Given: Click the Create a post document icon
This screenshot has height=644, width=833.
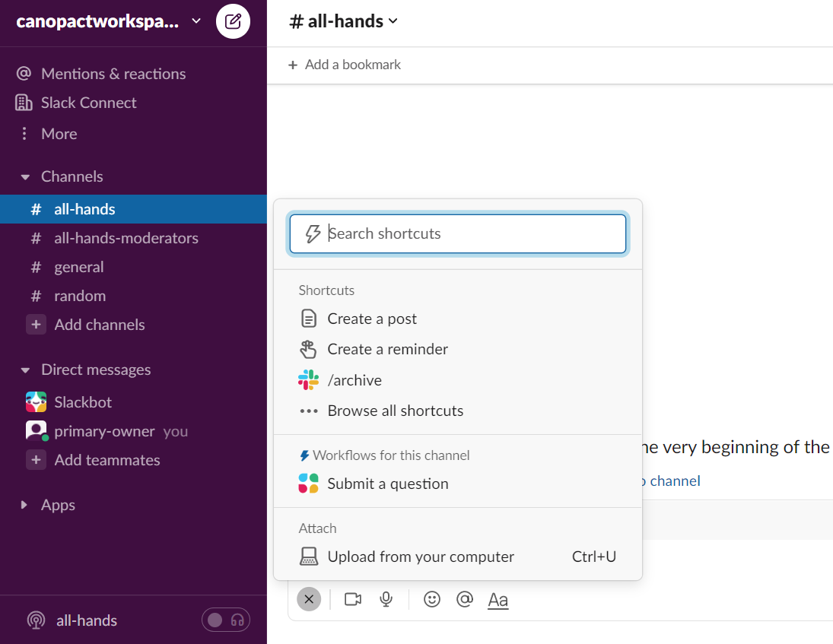Looking at the screenshot, I should coord(309,319).
